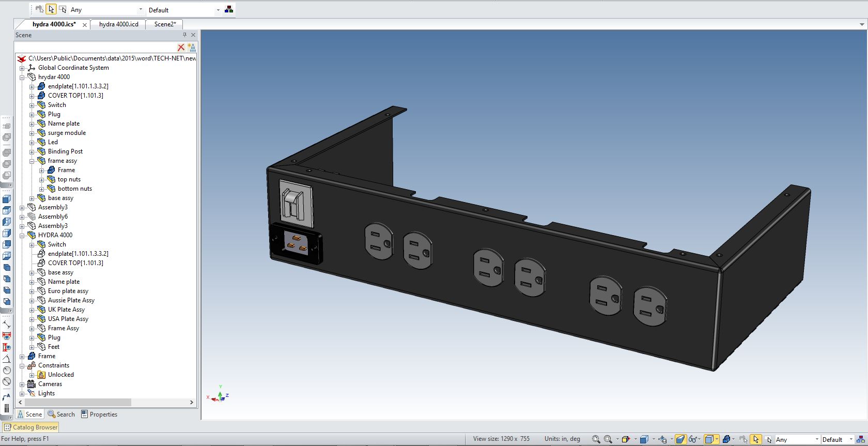This screenshot has width=868, height=446.
Task: Select UK Plate Assy in the scene tree
Action: click(x=66, y=310)
